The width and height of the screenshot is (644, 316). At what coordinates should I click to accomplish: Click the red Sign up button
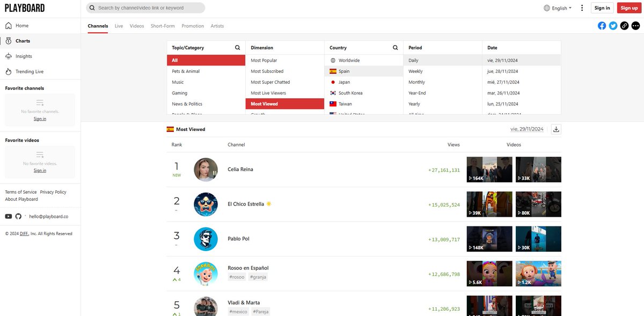click(628, 8)
